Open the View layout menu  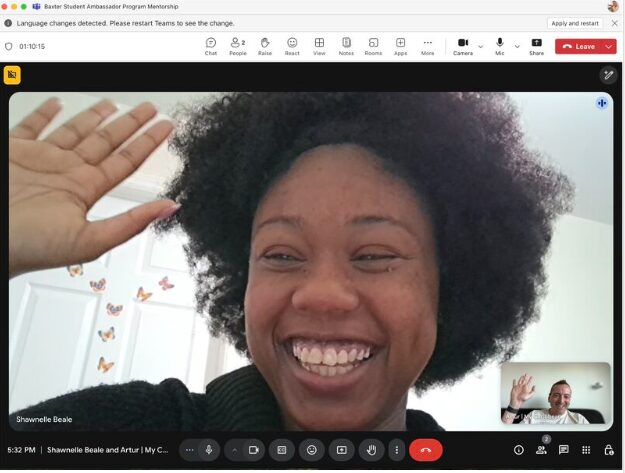319,46
